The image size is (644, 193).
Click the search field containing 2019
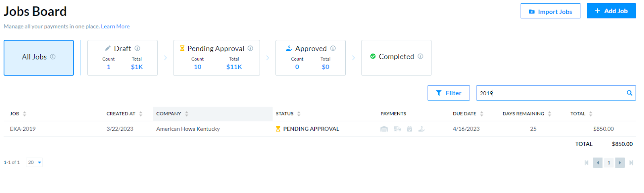(x=556, y=93)
